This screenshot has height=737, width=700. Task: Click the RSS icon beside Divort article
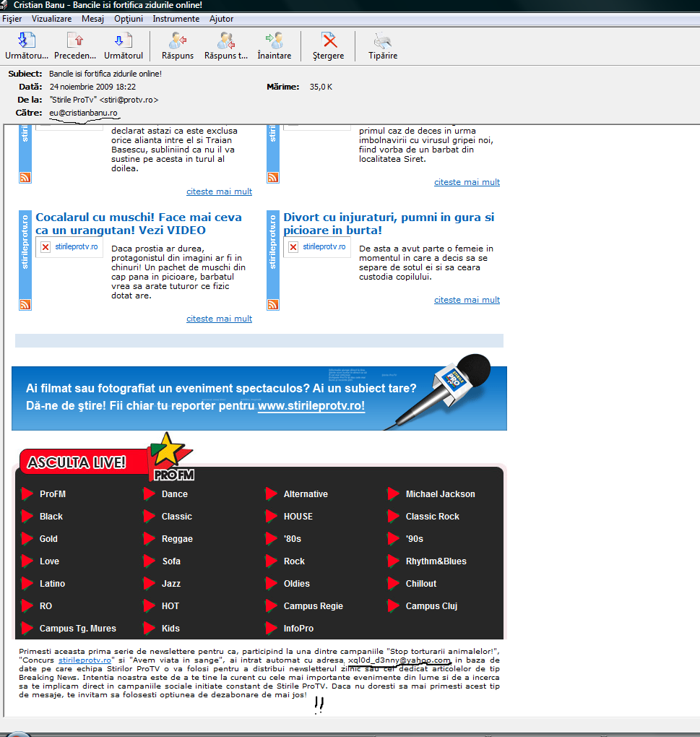[x=272, y=305]
